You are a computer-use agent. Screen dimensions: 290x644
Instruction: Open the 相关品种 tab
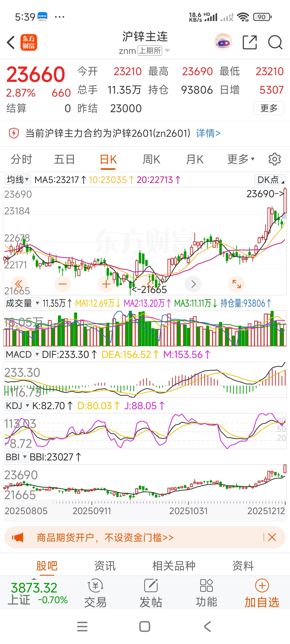click(174, 566)
